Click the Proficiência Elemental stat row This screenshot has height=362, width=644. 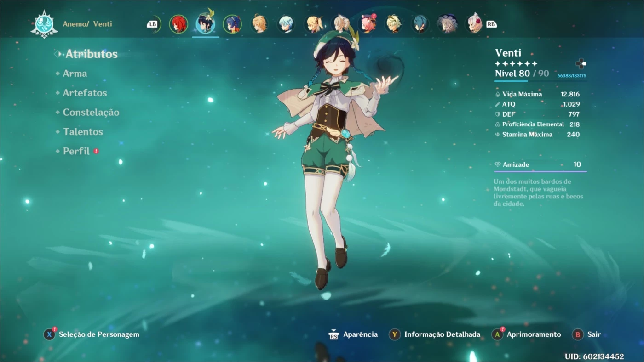pos(537,124)
